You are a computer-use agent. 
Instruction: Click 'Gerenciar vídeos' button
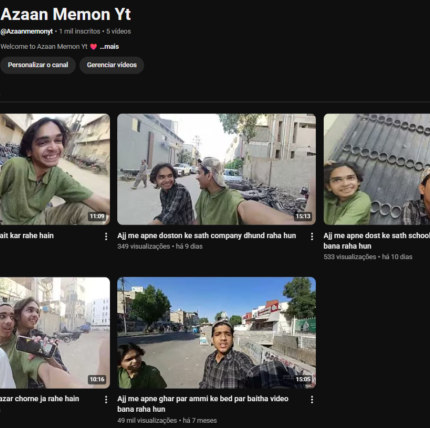click(x=112, y=65)
